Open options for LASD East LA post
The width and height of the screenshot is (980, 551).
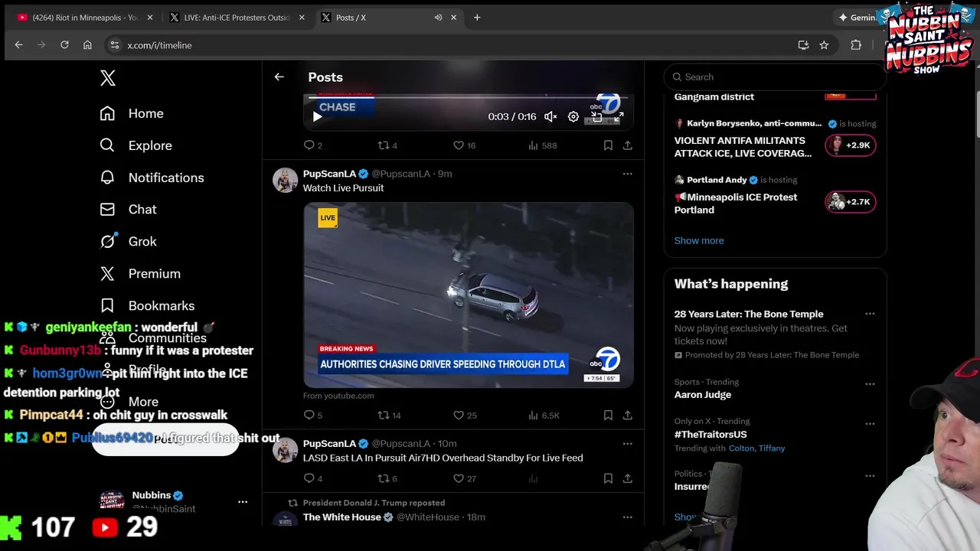coord(628,444)
